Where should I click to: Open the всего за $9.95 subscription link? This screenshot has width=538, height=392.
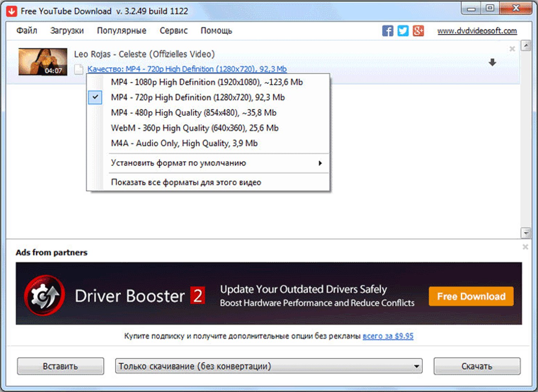click(388, 336)
